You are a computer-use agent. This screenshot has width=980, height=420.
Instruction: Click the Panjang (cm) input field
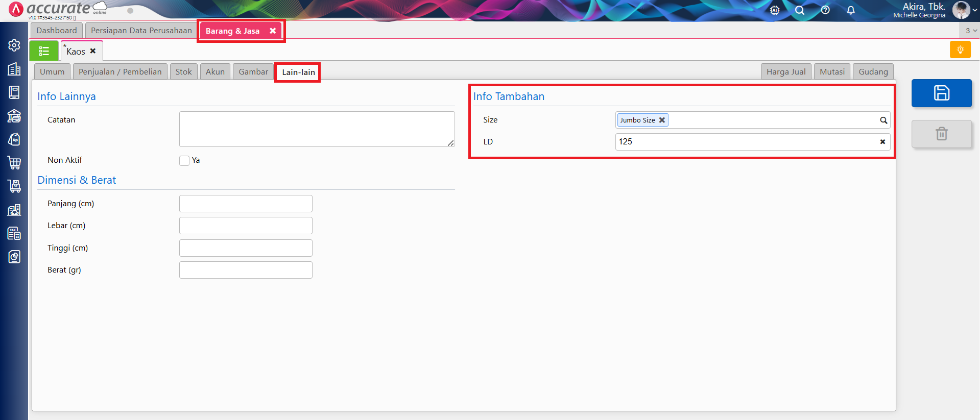[x=246, y=204]
